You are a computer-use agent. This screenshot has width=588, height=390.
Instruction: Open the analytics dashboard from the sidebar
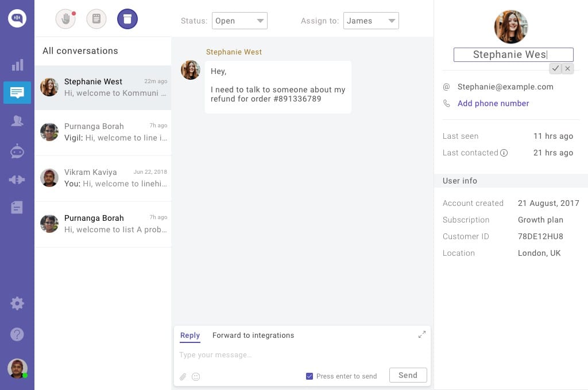pos(17,64)
